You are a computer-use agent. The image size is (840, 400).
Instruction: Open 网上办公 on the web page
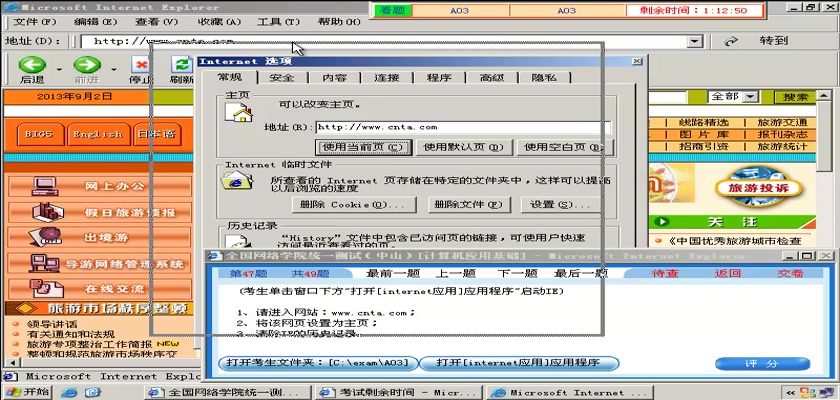pyautogui.click(x=100, y=186)
